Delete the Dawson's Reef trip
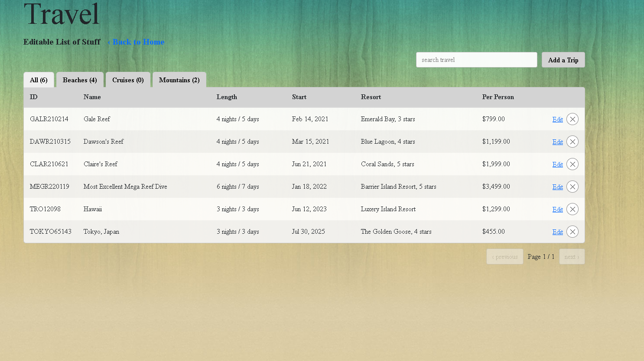644x361 pixels. click(x=572, y=142)
